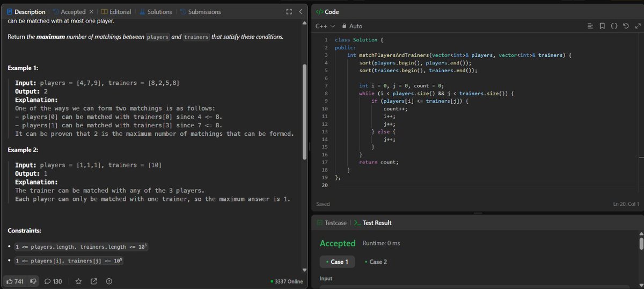Viewport: 644px width, 289px height.
Task: Click the 'while' loop code line
Action: point(437,93)
